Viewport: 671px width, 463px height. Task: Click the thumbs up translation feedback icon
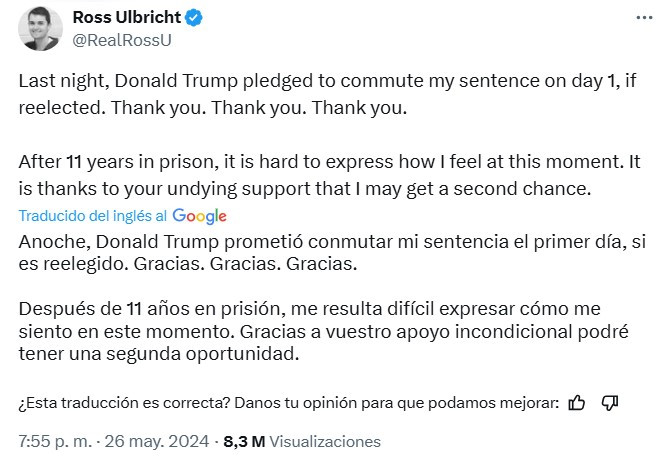tap(576, 403)
